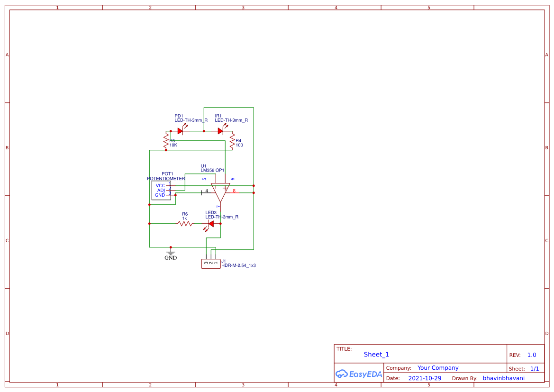Select the POTENTIOMETER name label
Screen dimensions: 554x392
[166, 179]
